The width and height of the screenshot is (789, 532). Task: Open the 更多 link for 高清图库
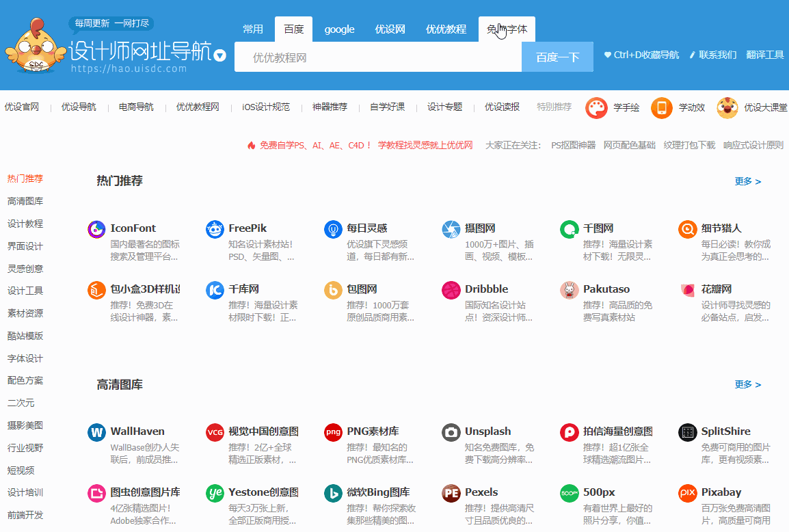tap(748, 384)
